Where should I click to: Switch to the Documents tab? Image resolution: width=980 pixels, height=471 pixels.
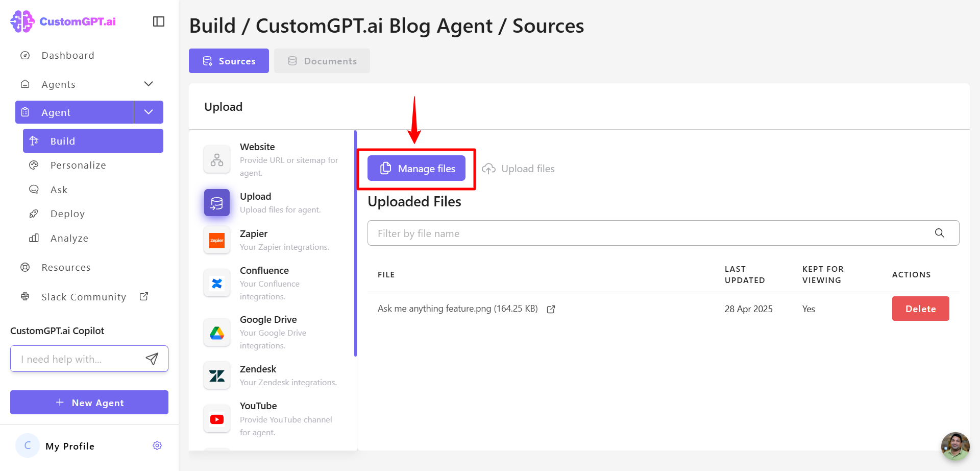click(x=322, y=61)
